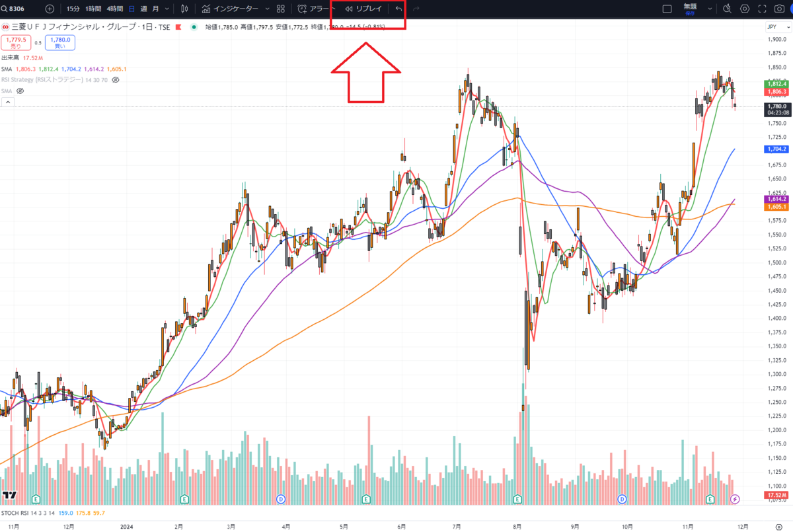Click the 1,900.0 price scale value
This screenshot has height=532, width=793.
[x=777, y=40]
